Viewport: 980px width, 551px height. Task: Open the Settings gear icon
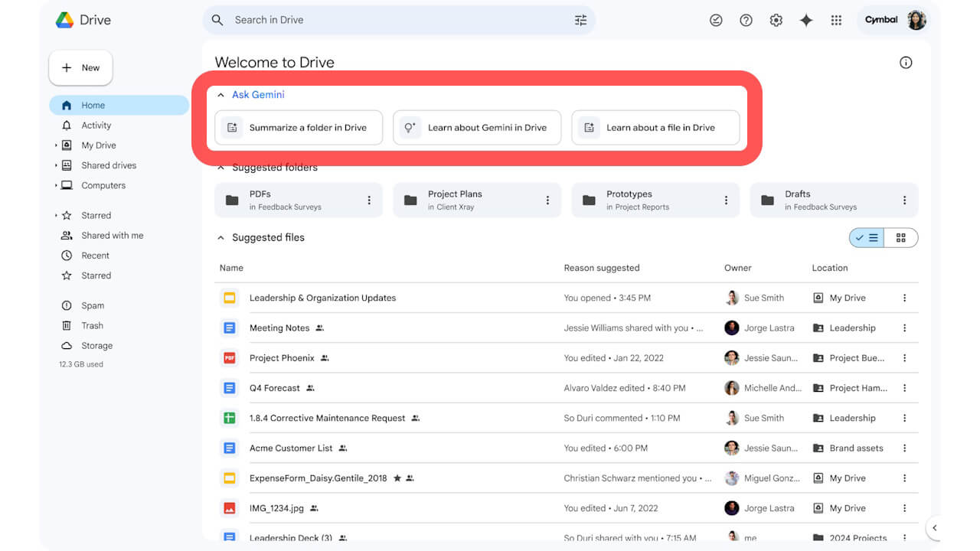(776, 21)
